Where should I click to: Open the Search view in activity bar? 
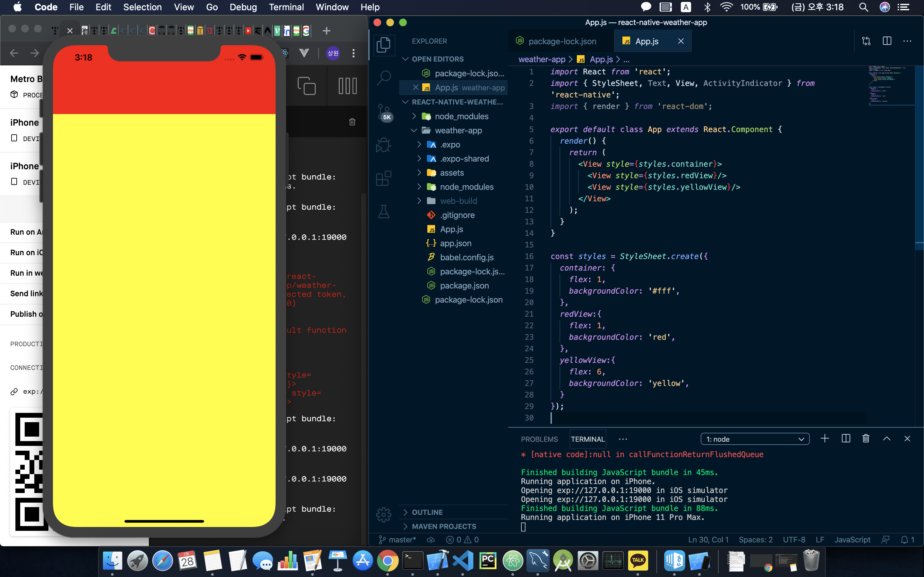coord(383,78)
